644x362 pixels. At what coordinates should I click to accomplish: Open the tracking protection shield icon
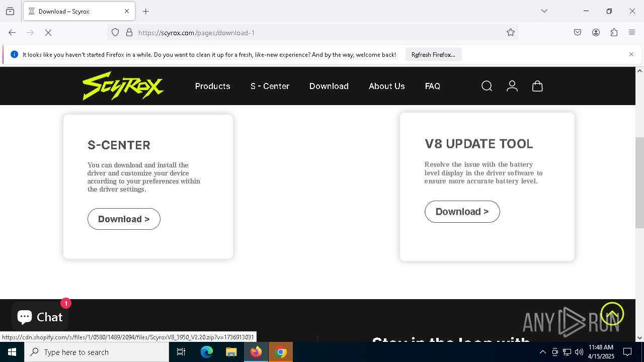point(115,33)
